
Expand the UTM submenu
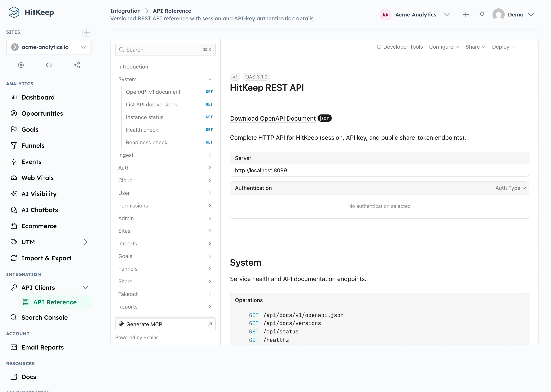(85, 242)
